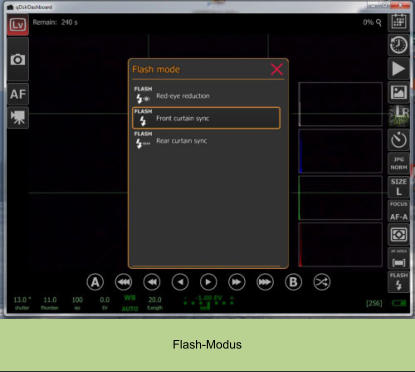Click the A focus point button
415x372 pixels.
click(95, 282)
